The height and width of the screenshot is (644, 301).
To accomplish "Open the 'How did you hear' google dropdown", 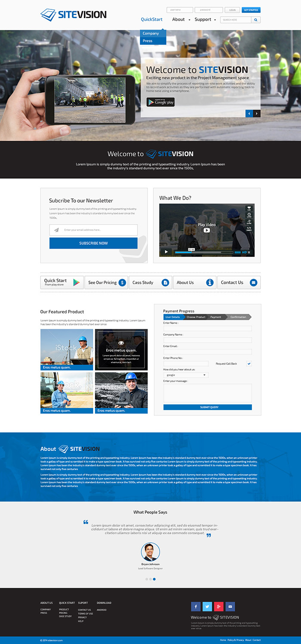I will [x=186, y=375].
